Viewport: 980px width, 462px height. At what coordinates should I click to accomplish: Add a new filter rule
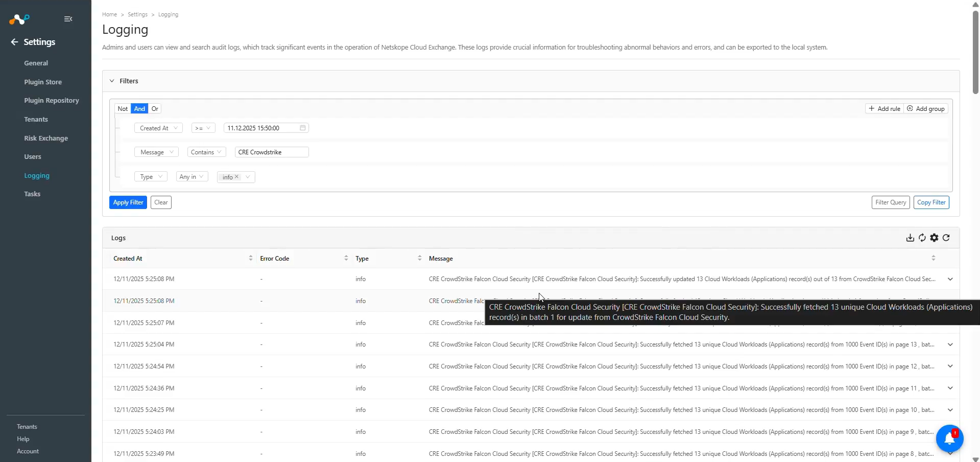(885, 108)
